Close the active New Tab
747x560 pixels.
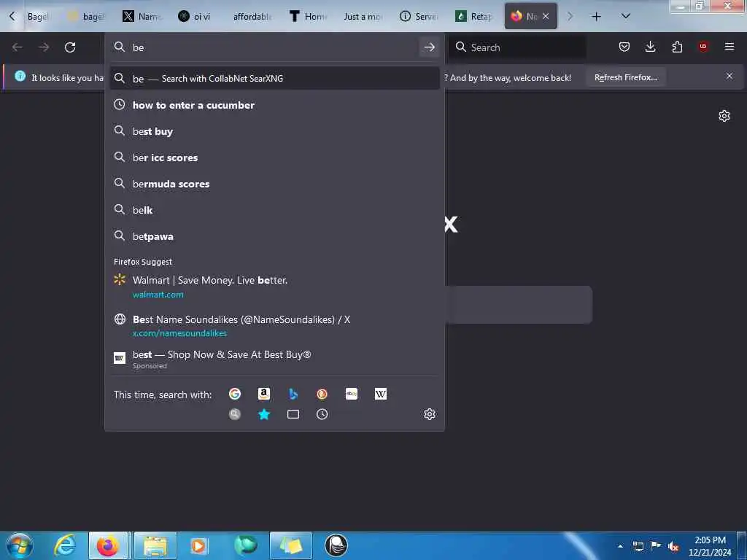[546, 17]
